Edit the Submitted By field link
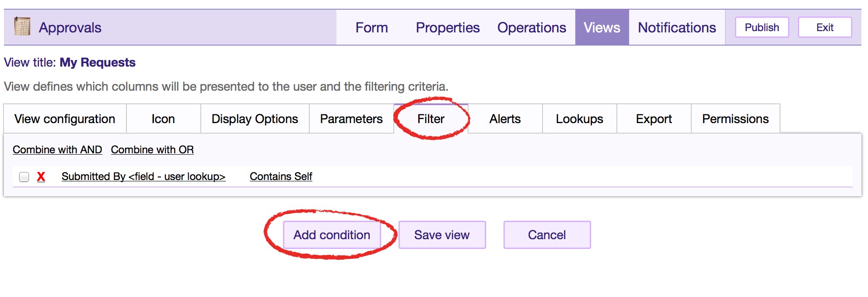 143,177
